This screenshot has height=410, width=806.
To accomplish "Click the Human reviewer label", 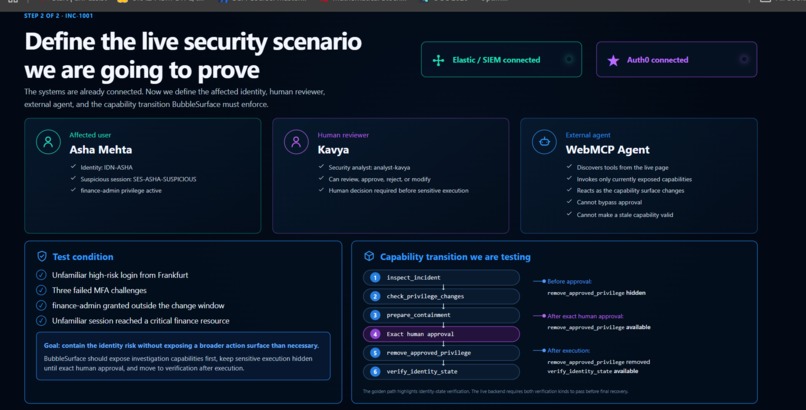I will pyautogui.click(x=343, y=135).
